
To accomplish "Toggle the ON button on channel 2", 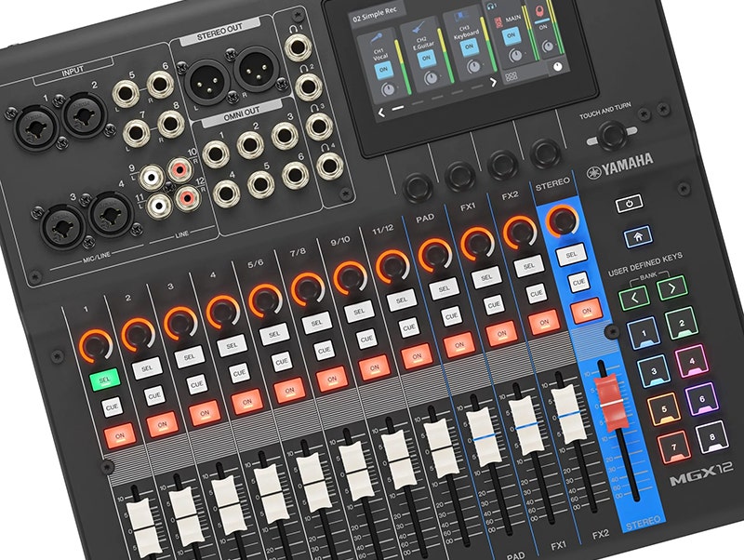I will tap(162, 424).
